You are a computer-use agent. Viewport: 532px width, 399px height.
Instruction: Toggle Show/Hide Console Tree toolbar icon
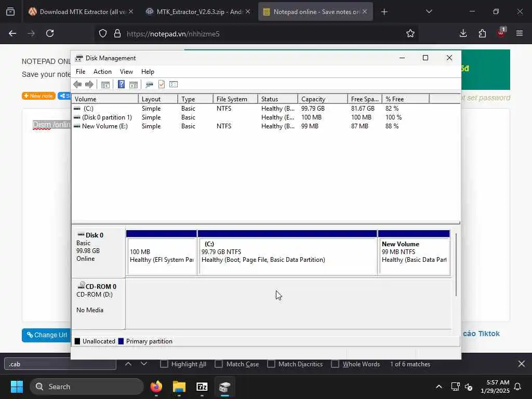[x=105, y=85]
